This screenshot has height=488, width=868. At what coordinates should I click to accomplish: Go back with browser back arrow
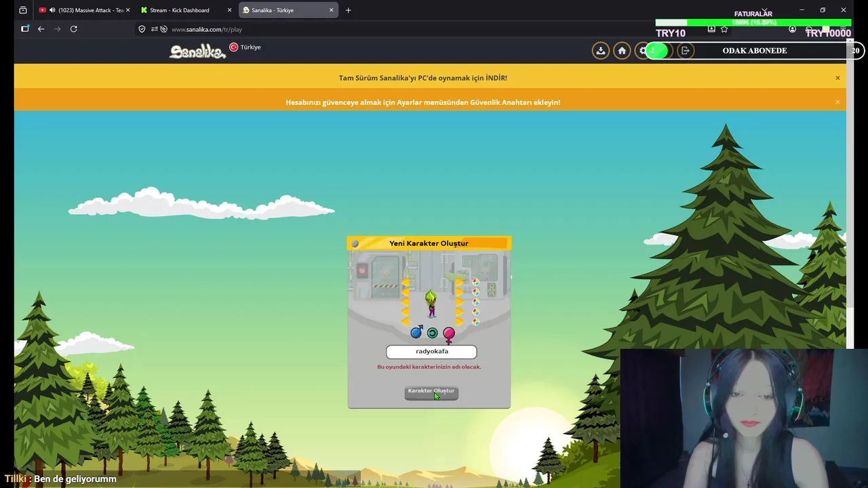41,29
